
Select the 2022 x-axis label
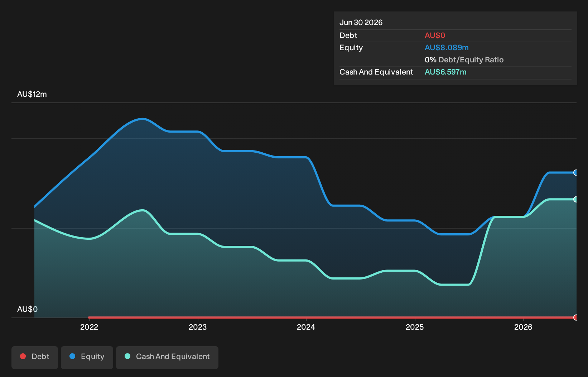(89, 327)
